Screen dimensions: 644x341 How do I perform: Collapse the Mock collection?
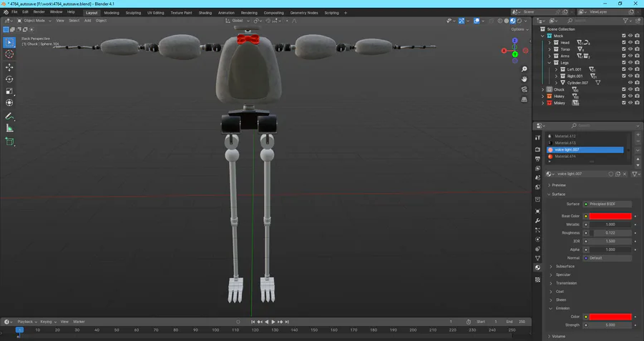click(543, 36)
